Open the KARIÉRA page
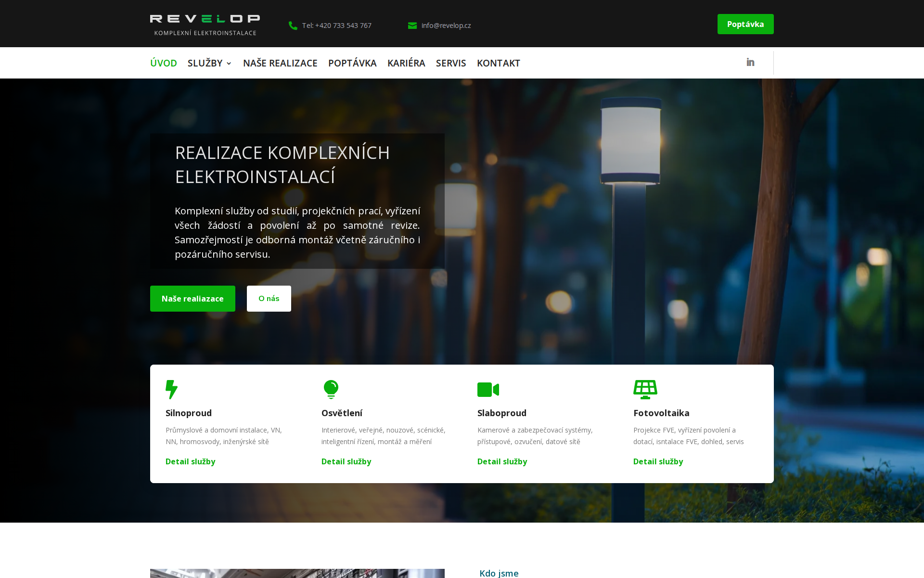The width and height of the screenshot is (924, 578). pos(406,63)
